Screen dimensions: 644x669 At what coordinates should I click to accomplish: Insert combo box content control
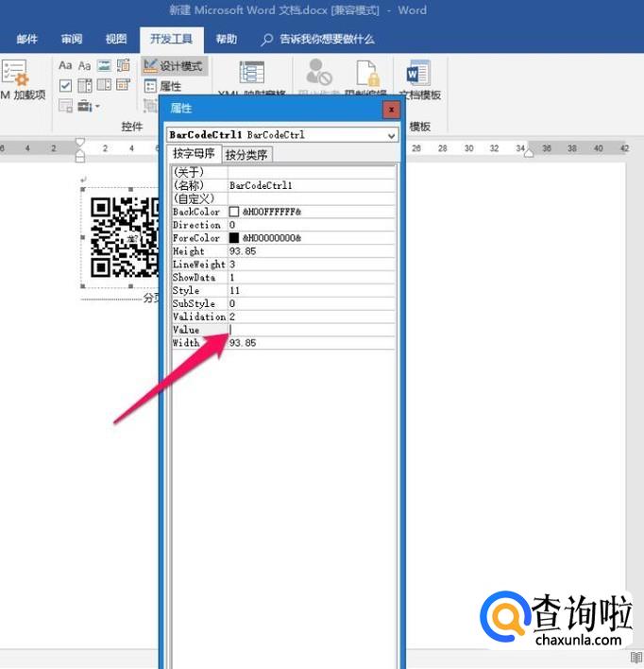pyautogui.click(x=84, y=85)
